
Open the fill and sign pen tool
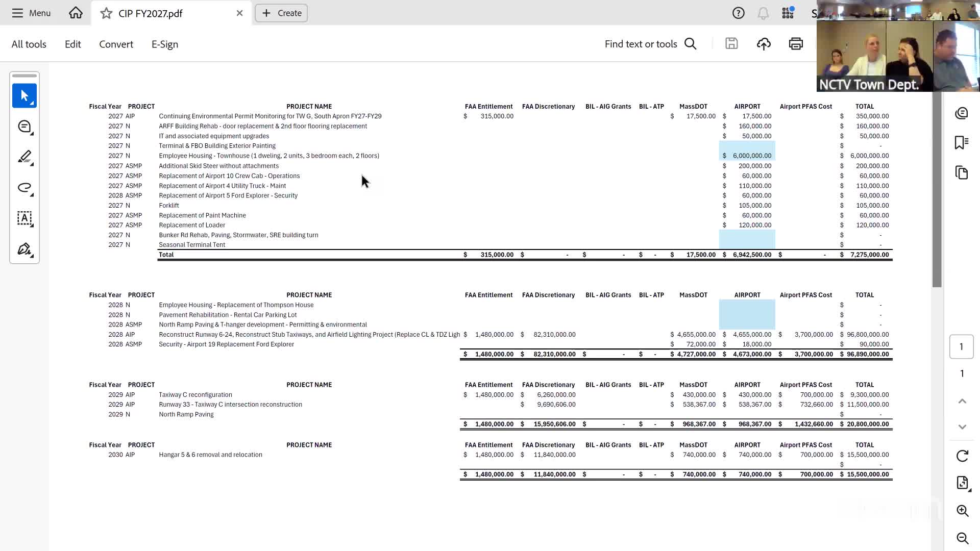point(24,249)
